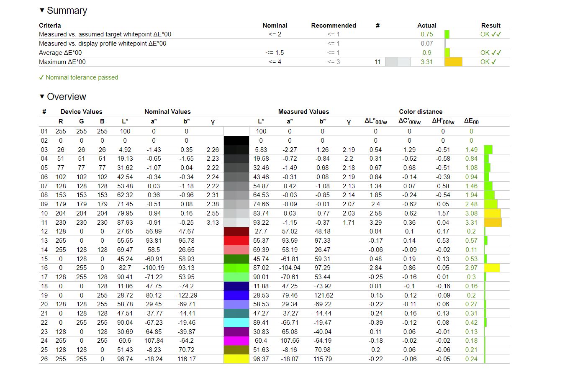Collapse the Summary section triangle

(x=42, y=10)
